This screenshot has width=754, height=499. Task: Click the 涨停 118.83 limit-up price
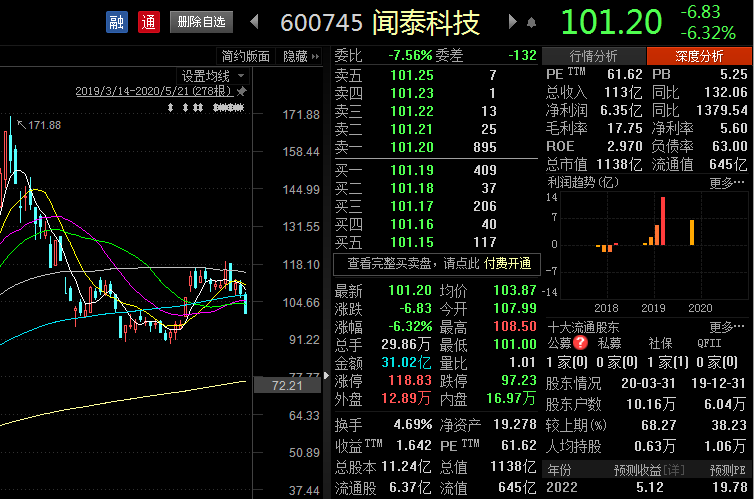[410, 380]
